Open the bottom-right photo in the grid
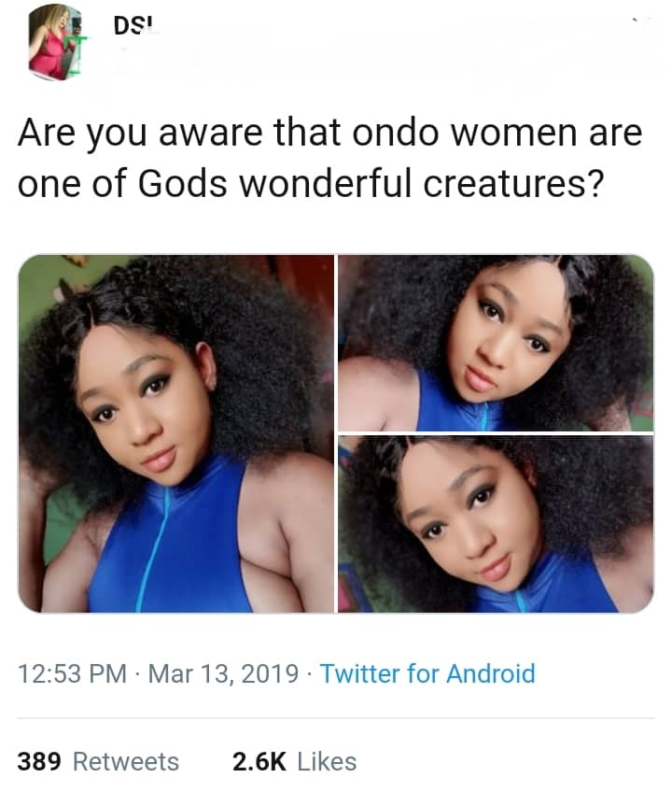The image size is (672, 792). [x=496, y=524]
